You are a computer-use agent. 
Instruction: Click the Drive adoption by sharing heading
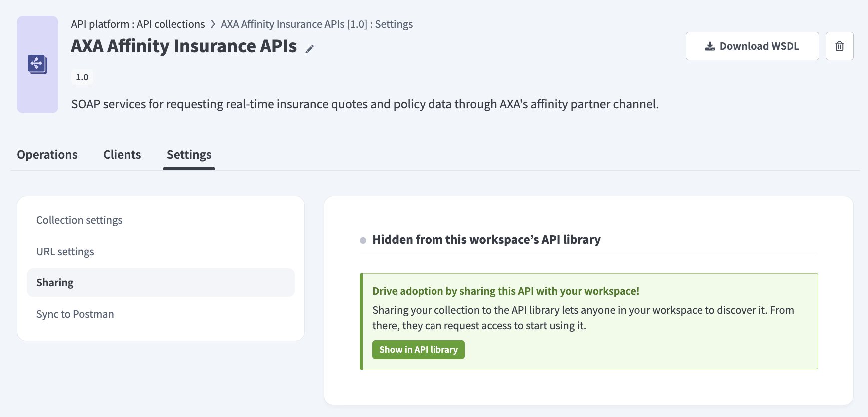coord(505,291)
